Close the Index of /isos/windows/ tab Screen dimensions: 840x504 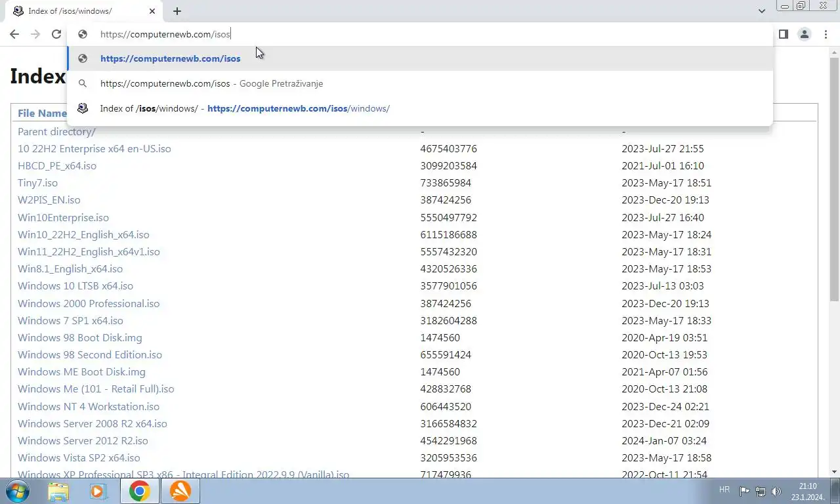(152, 11)
